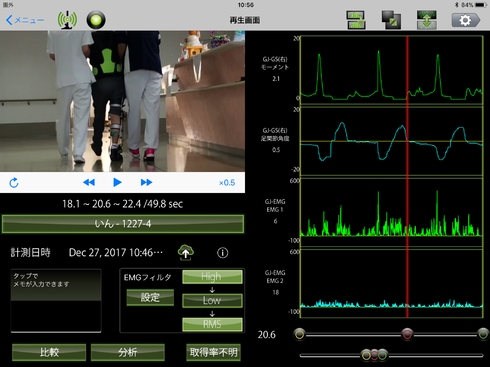Image resolution: width=490 pixels, height=367 pixels.
Task: Tap the GJ-EMG EMG 2 graph
Action: pos(392,283)
